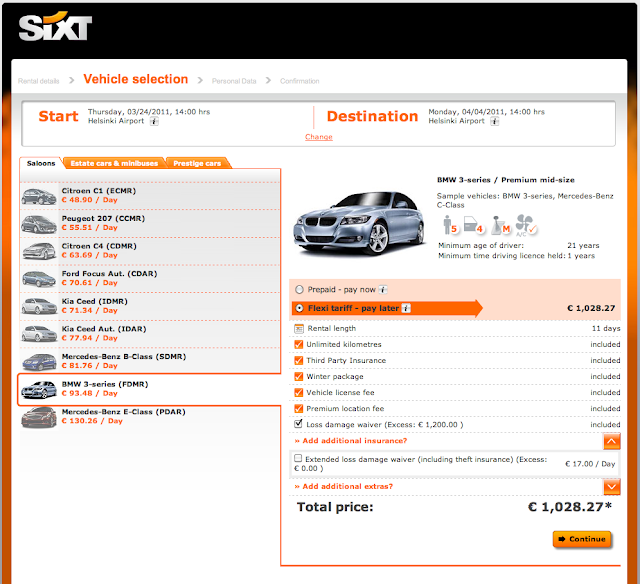
Task: Go to Confirmation step
Action: 300,81
